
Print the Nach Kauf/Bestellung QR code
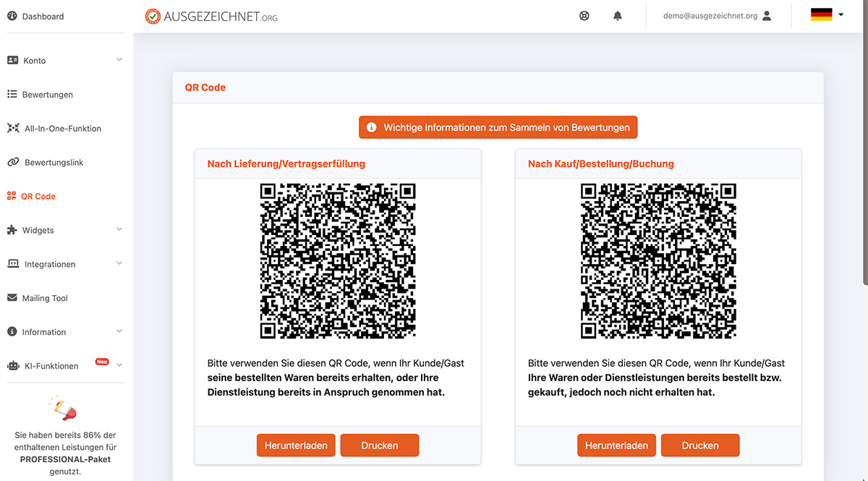click(699, 446)
